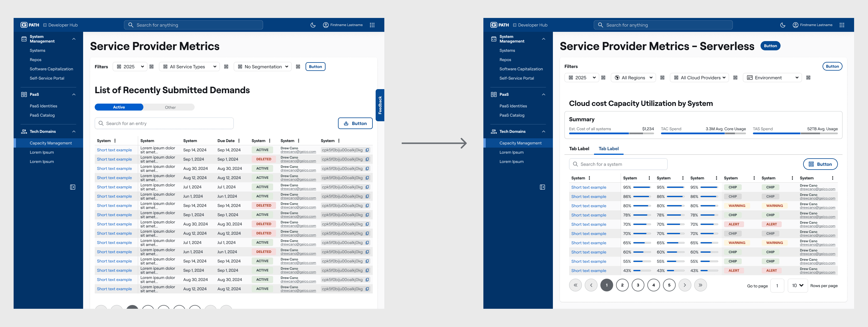Image resolution: width=868 pixels, height=327 pixels.
Task: Open the Due Date column options menu
Action: point(239,141)
